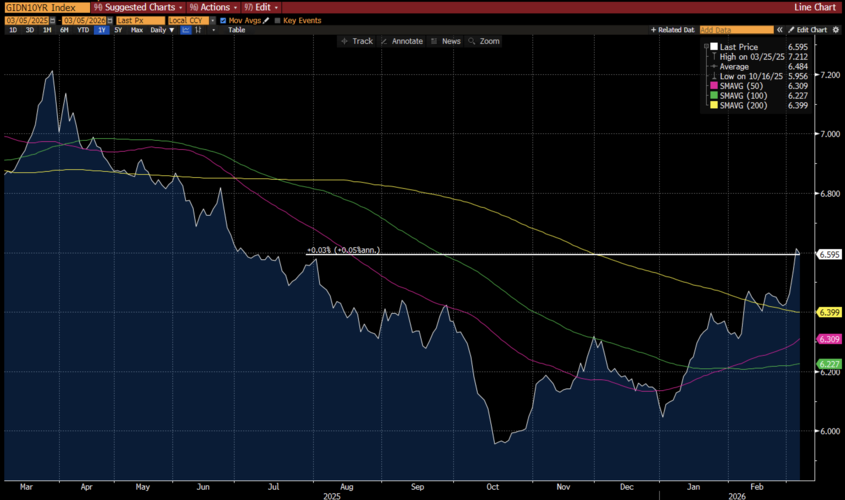Switch to the 5Y time range
This screenshot has width=845, height=500.
118,30
